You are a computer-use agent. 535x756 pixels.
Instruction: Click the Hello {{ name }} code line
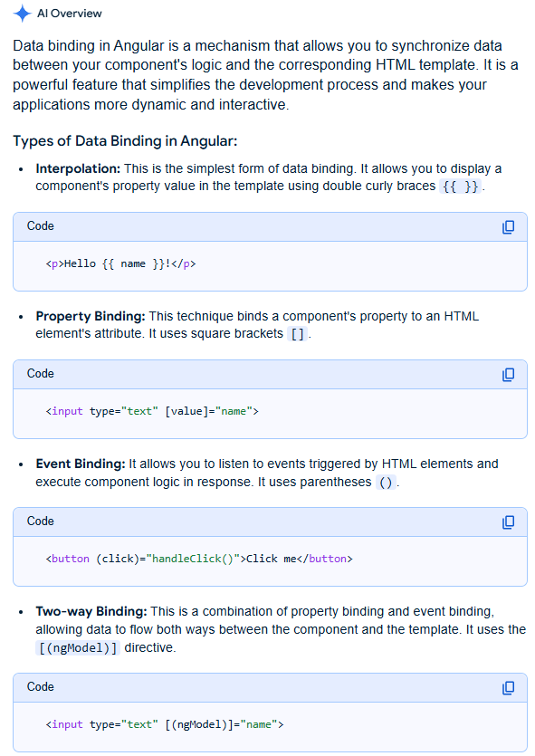tap(121, 264)
